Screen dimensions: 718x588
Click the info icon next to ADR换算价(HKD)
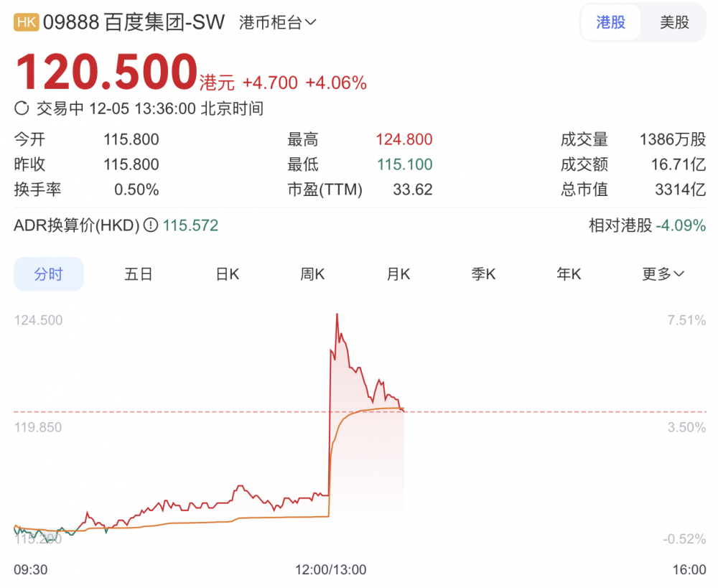pyautogui.click(x=151, y=225)
